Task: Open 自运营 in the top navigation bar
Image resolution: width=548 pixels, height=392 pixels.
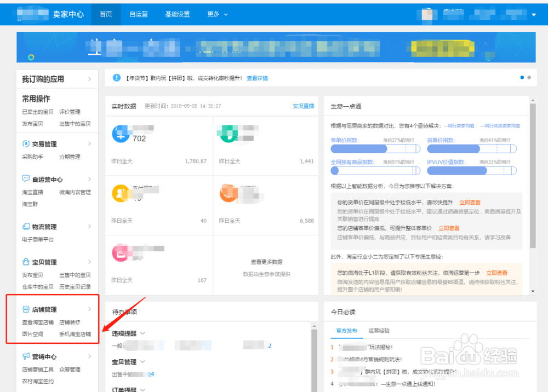Action: tap(138, 14)
